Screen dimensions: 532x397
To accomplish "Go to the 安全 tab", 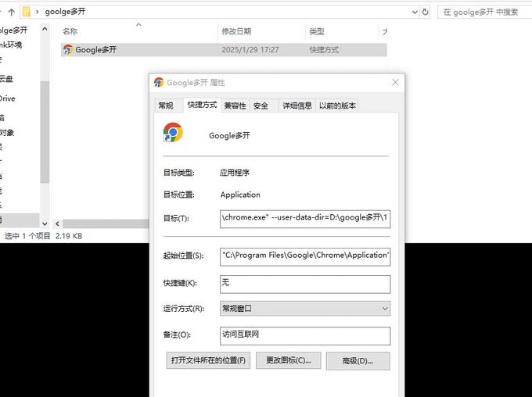I will [x=261, y=106].
